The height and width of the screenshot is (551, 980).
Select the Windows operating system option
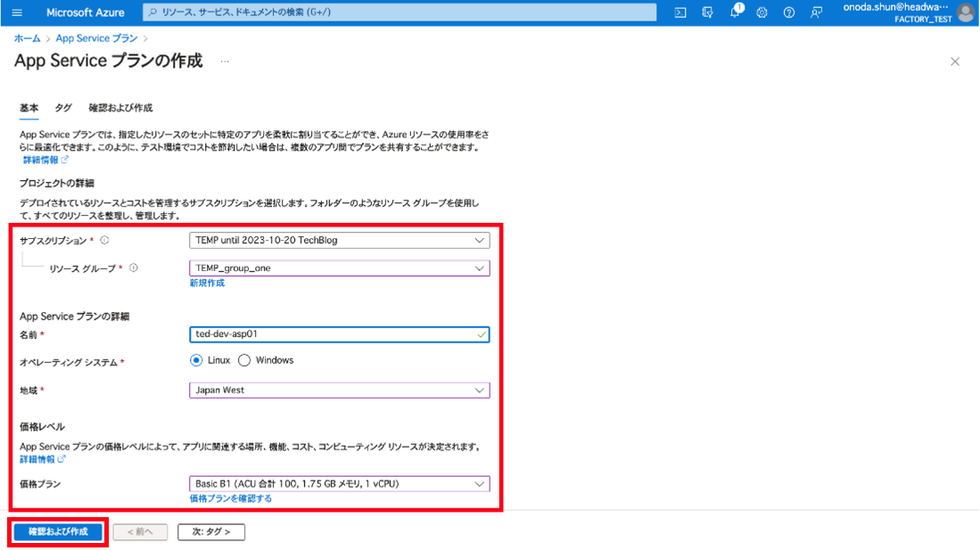click(244, 360)
